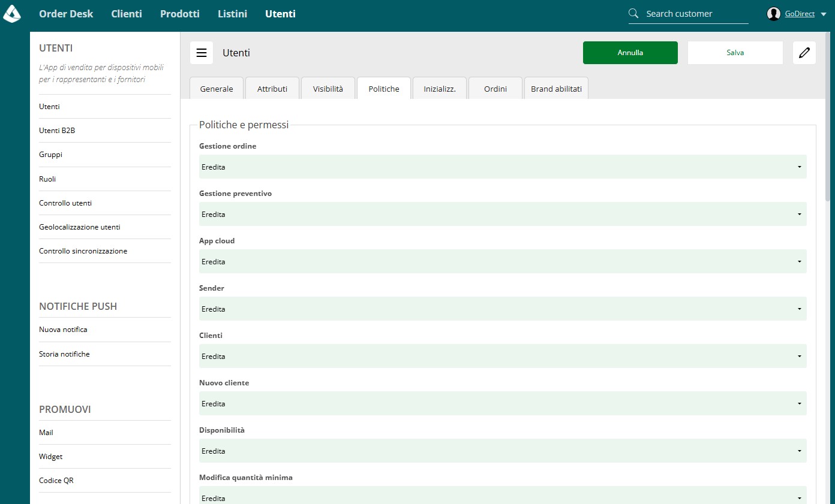835x504 pixels.
Task: Click the app logo icon
Action: [12, 13]
